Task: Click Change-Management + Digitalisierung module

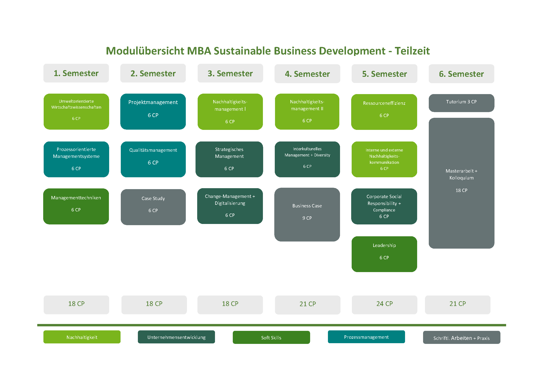Action: tap(230, 206)
